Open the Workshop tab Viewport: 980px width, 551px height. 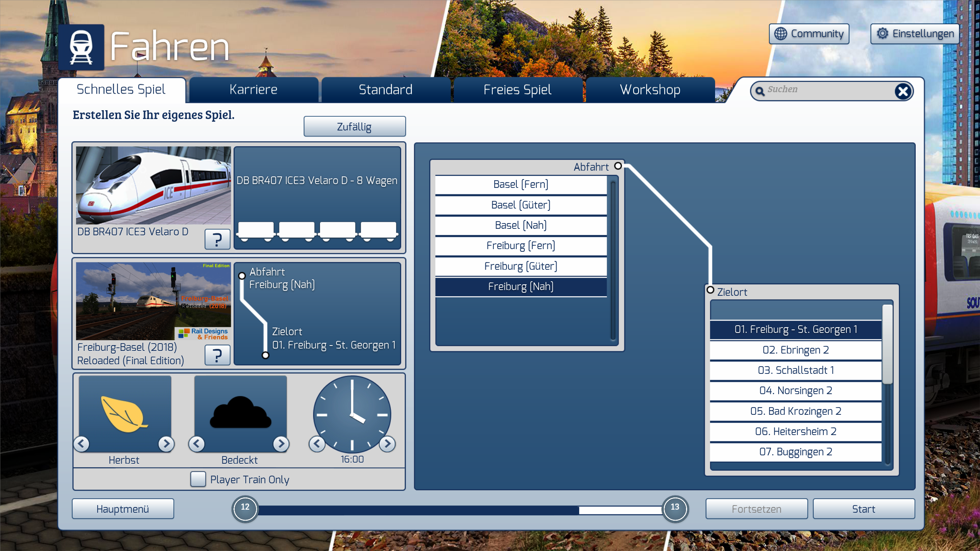[650, 90]
